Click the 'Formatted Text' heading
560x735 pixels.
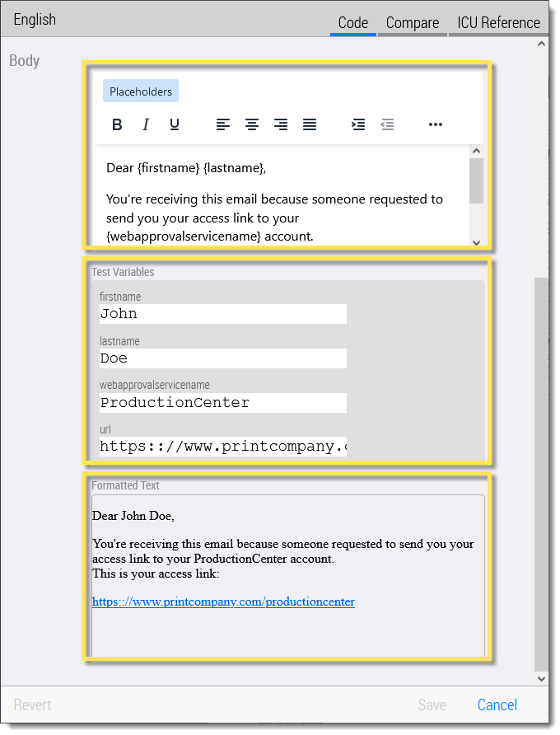[125, 485]
